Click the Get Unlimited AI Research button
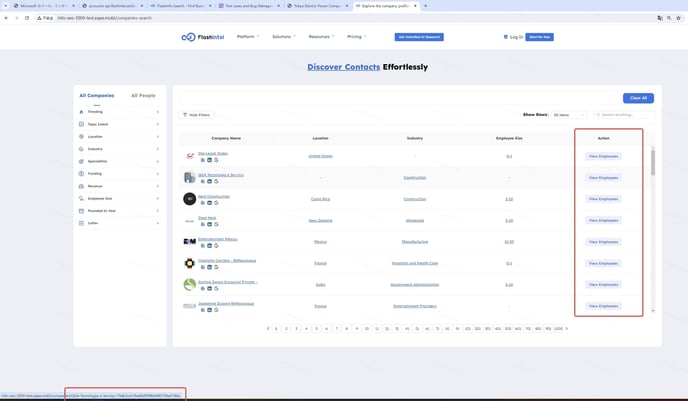 click(x=419, y=37)
